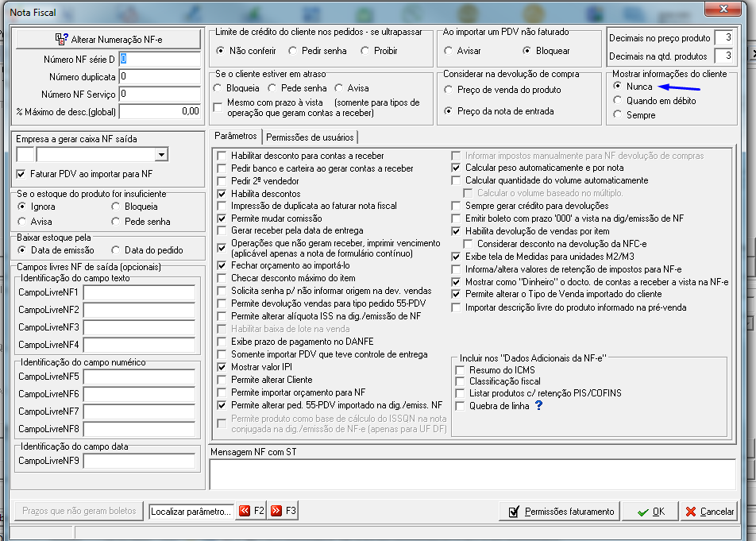
Task: Open the Quebra de linha help question mark
Action: click(x=539, y=405)
